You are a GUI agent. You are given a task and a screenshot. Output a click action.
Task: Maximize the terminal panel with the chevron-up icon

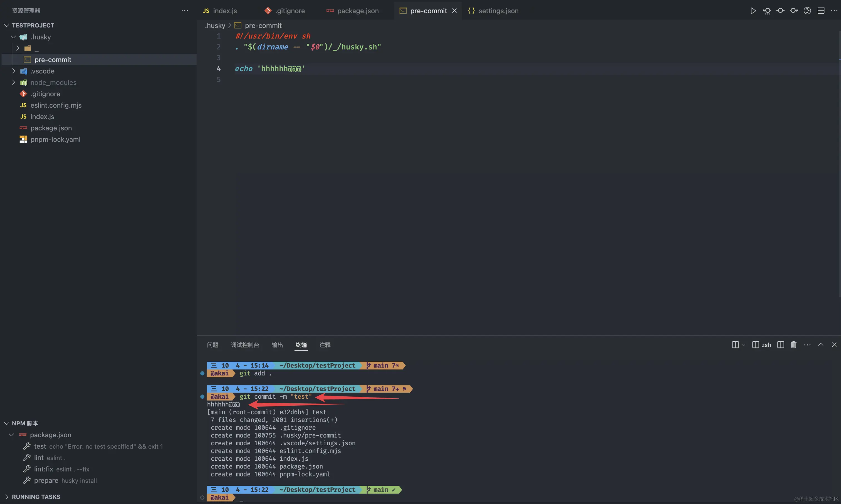coord(821,345)
